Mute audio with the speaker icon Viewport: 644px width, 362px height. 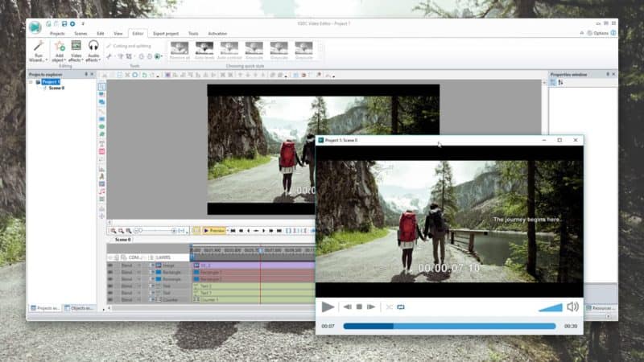pyautogui.click(x=572, y=306)
